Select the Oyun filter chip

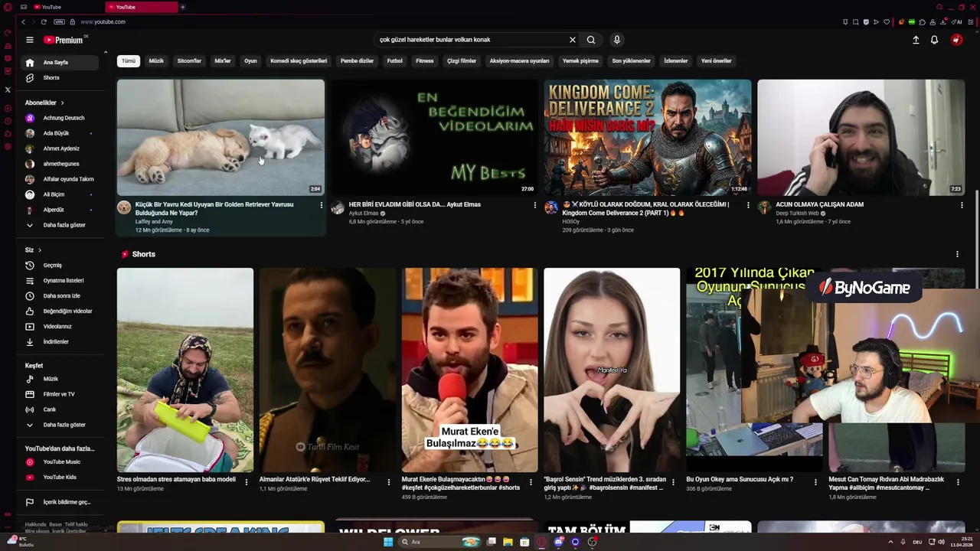250,60
